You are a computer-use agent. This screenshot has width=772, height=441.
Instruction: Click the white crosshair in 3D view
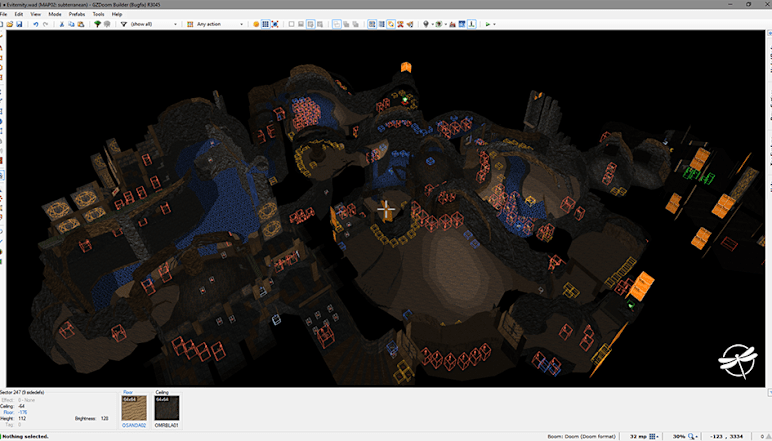(386, 210)
